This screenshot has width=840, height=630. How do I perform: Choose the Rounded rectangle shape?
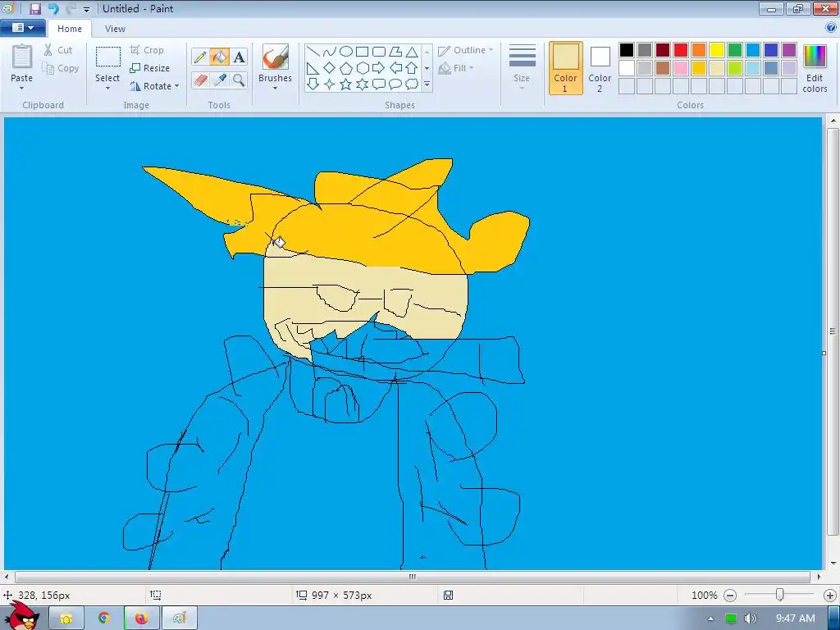point(379,52)
